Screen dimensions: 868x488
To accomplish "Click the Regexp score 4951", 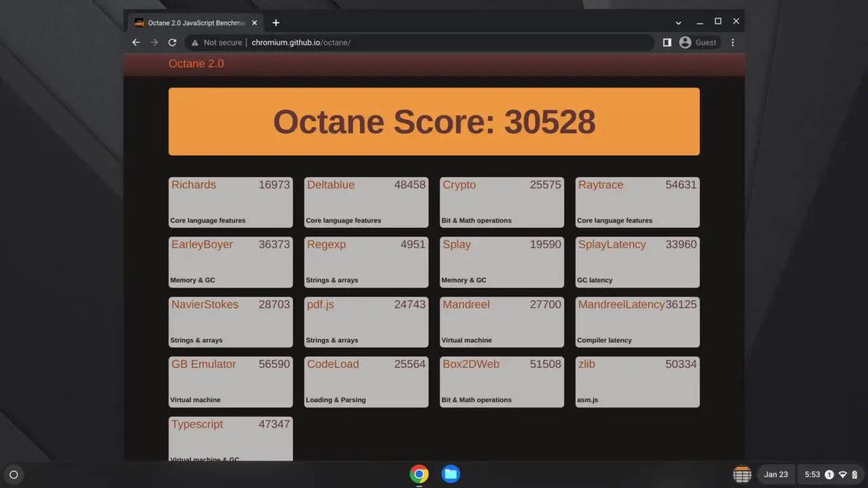I will [x=413, y=245].
